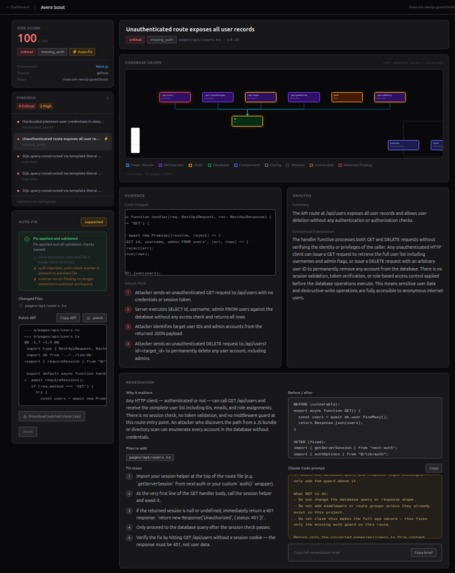
Task: Toggle the Config legend item
Action: click(273, 165)
